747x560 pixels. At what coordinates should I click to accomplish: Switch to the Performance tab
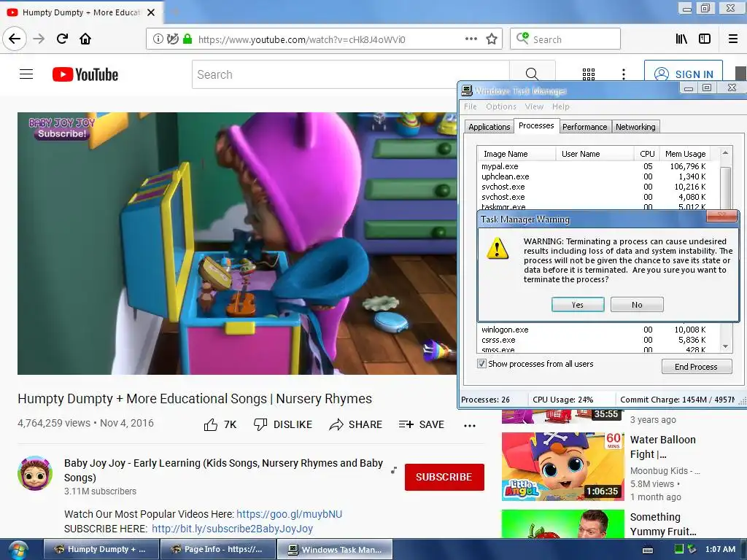click(584, 127)
